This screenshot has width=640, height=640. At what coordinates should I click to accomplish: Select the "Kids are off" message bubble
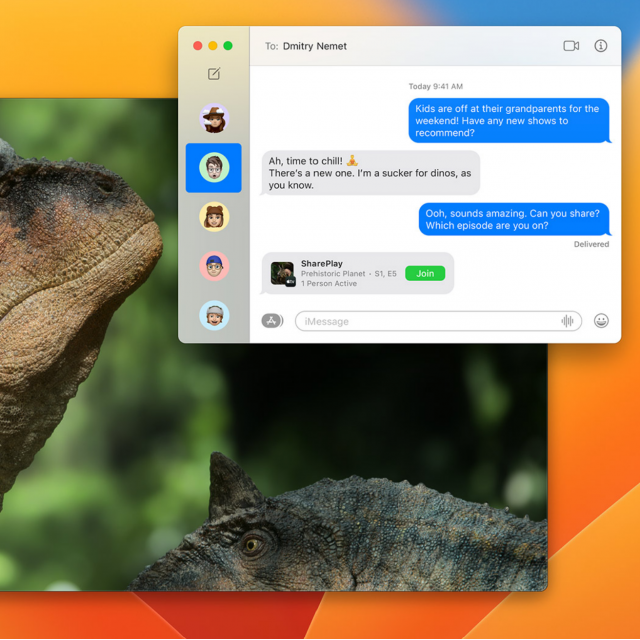(x=509, y=120)
